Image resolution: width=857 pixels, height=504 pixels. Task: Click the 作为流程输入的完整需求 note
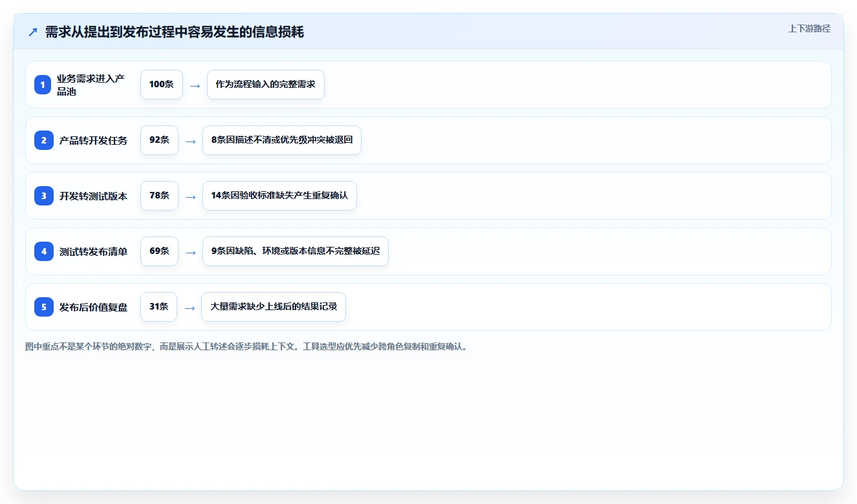point(265,85)
